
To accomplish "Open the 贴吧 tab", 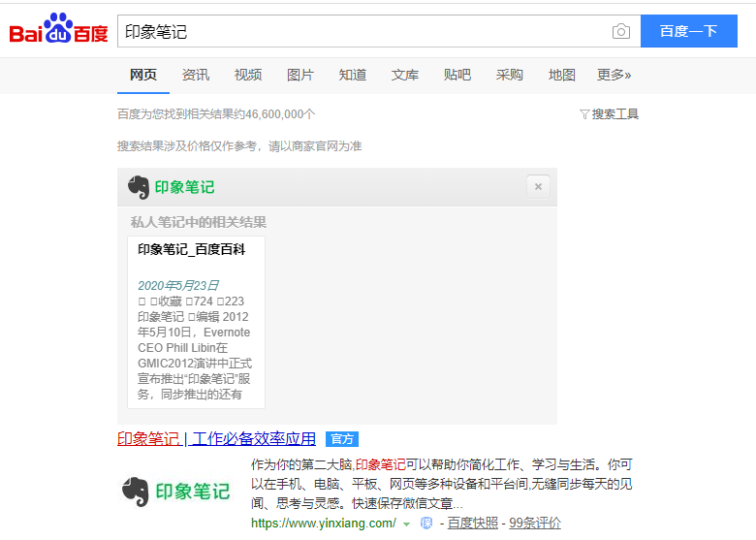I will [457, 75].
